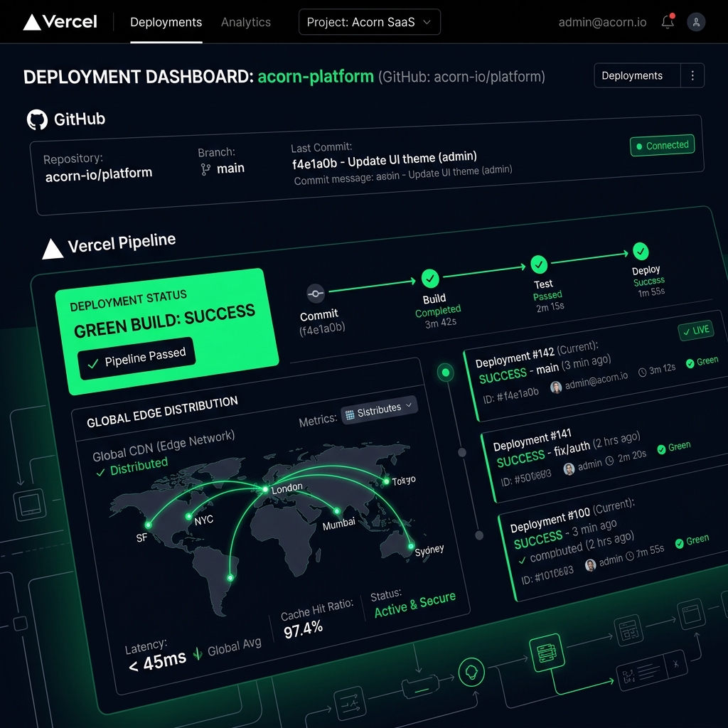Image resolution: width=728 pixels, height=728 pixels.
Task: Open the user avatar menu
Action: (696, 22)
